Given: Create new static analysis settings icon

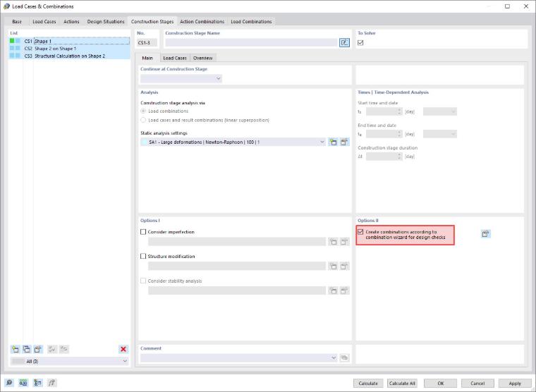Looking at the screenshot, I should 333,142.
